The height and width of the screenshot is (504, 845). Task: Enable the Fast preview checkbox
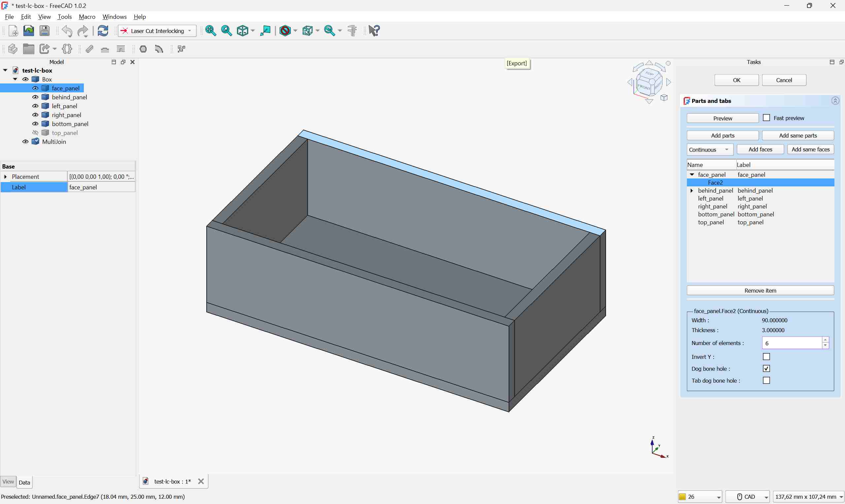pyautogui.click(x=766, y=117)
